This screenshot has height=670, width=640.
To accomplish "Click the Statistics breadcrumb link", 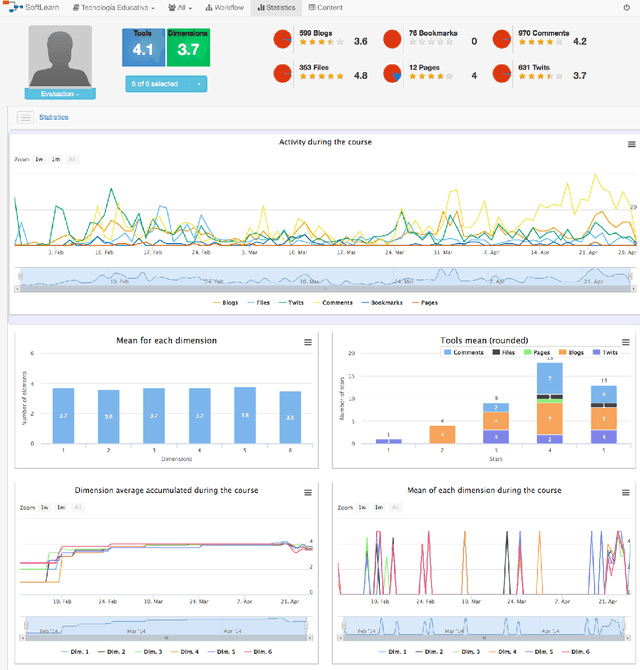I will 53,118.
